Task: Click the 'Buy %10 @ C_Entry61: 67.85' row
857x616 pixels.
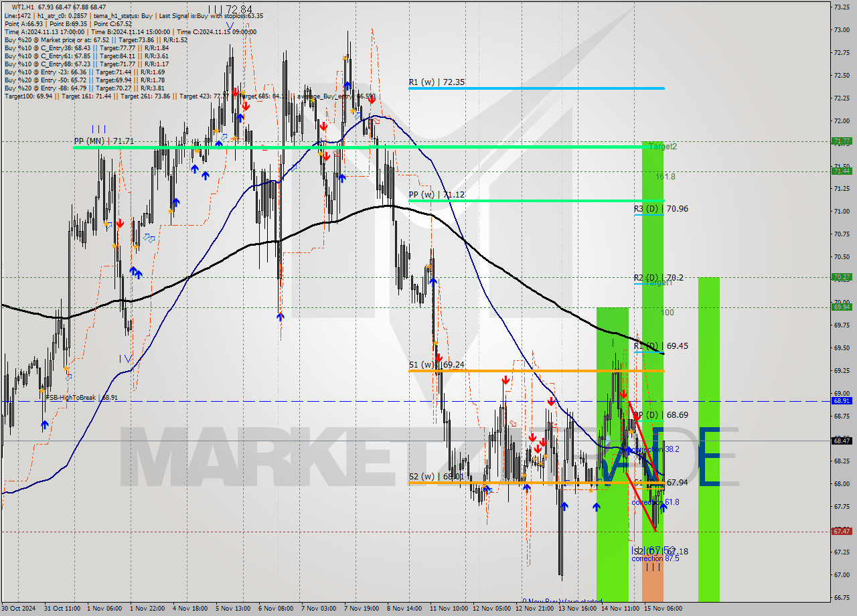Action: [x=86, y=56]
